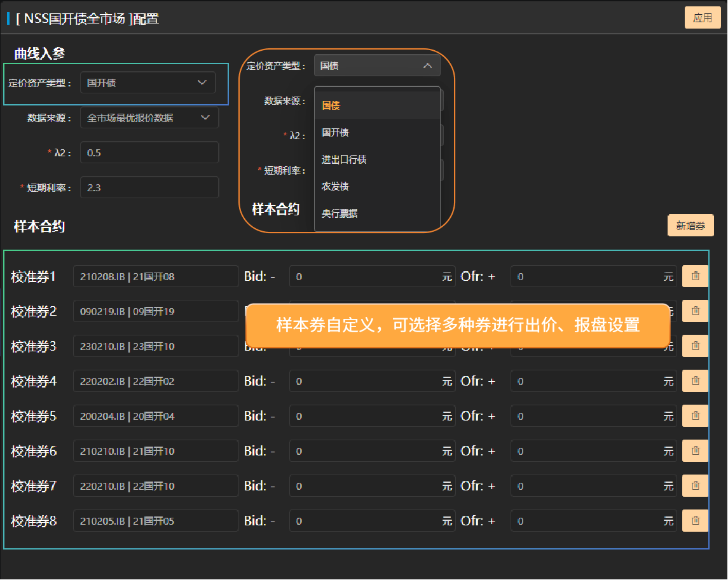
Task: Click the λ2 input field
Action: [x=149, y=152]
